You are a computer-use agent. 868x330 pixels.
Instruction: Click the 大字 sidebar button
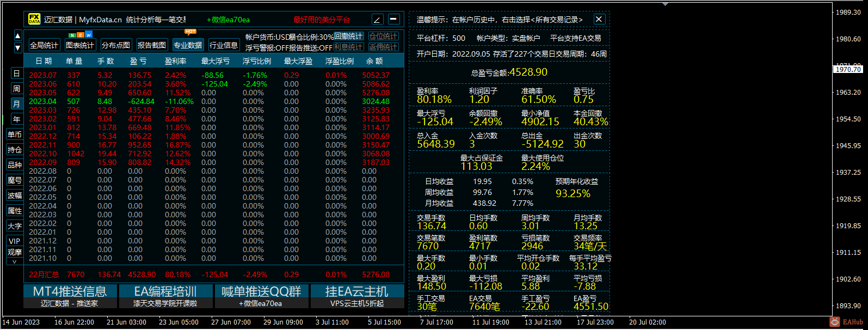click(x=15, y=226)
